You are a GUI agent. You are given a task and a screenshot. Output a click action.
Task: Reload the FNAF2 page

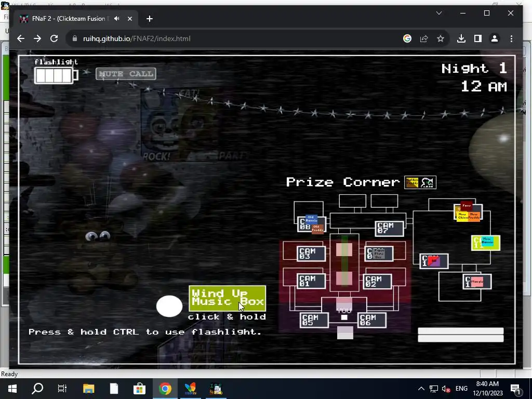(x=54, y=38)
